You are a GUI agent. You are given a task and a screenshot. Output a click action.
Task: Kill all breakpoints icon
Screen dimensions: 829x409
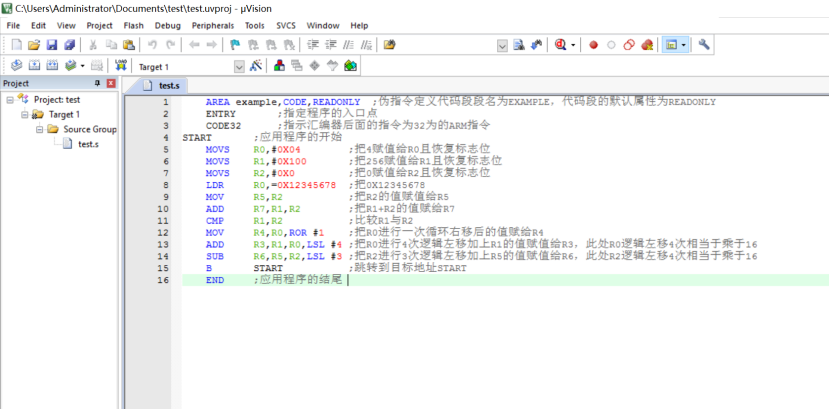647,45
